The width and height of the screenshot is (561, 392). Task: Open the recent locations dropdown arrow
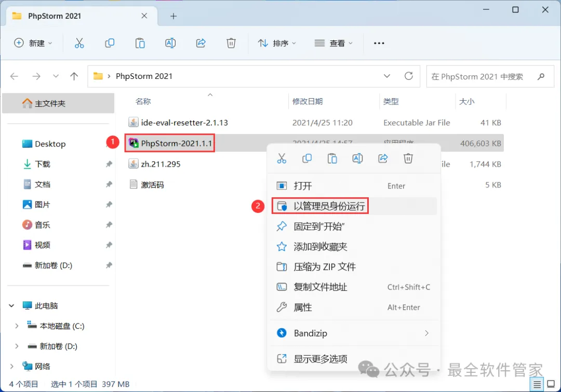point(56,76)
